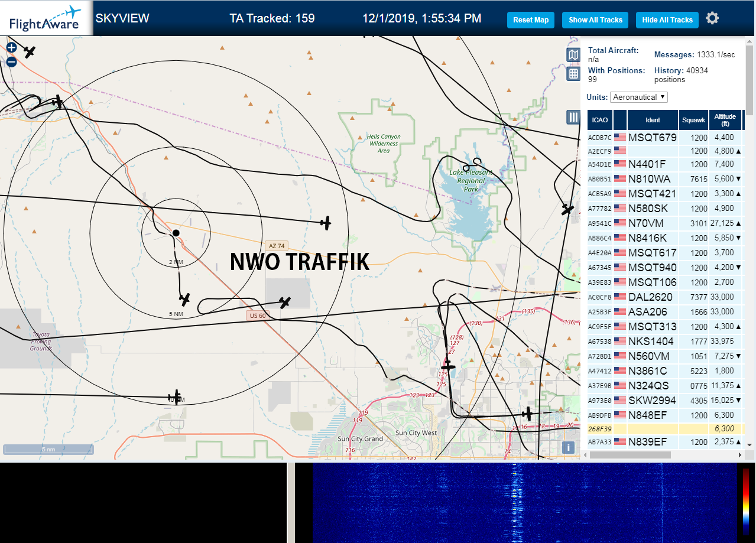
Task: Select the N3861C row
Action: (x=666, y=370)
